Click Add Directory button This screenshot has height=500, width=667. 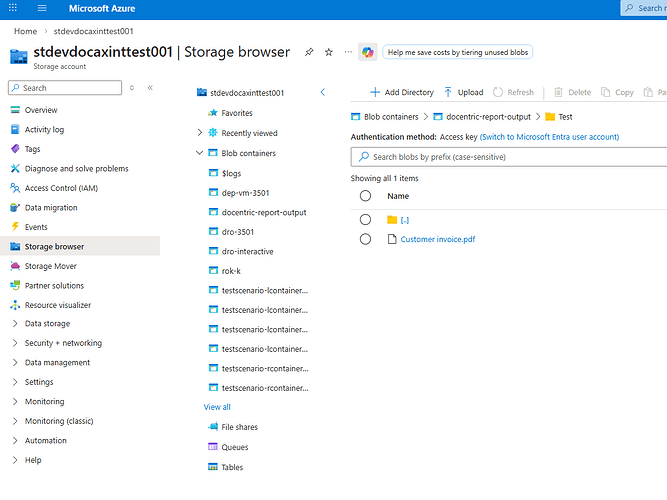[402, 92]
